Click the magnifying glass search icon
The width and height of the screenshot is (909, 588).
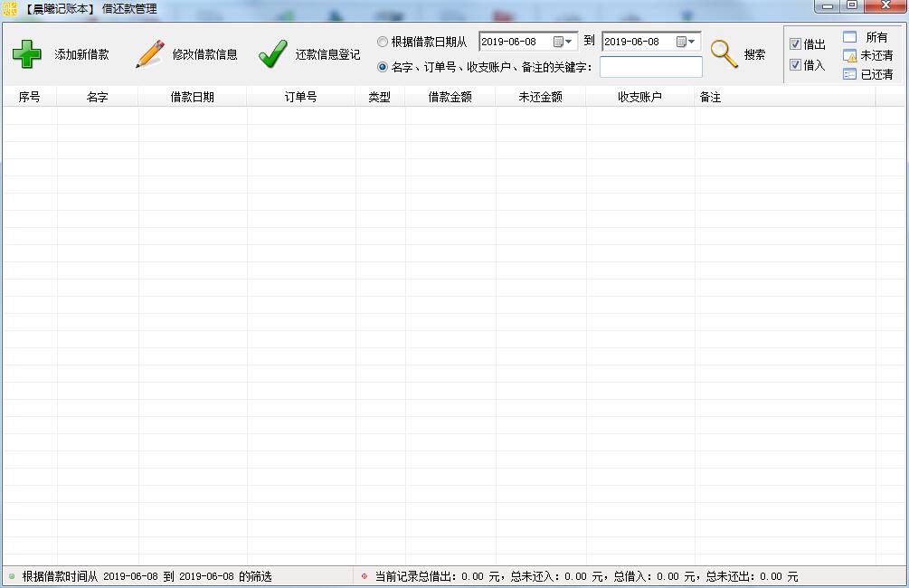[724, 54]
